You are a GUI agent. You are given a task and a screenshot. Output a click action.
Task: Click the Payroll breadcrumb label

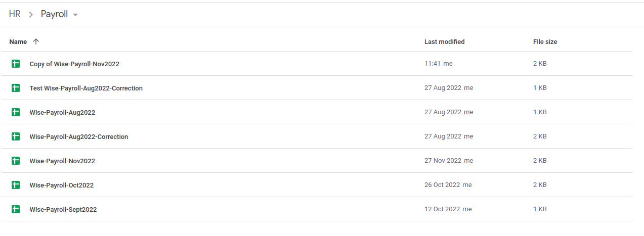click(54, 14)
